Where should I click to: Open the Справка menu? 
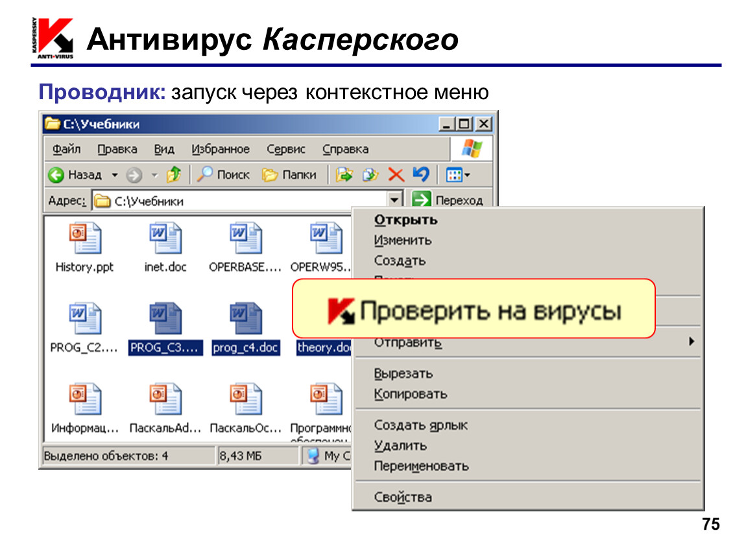(x=345, y=149)
